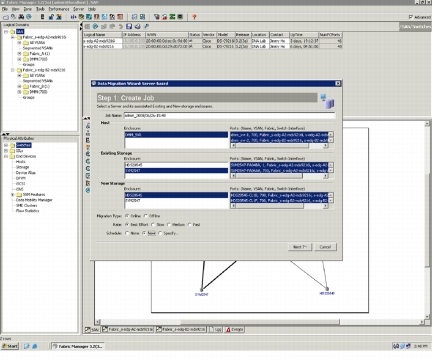434x360 pixels.
Task: Switch to Fabric_s-edg-B2 map tab
Action: point(181,329)
